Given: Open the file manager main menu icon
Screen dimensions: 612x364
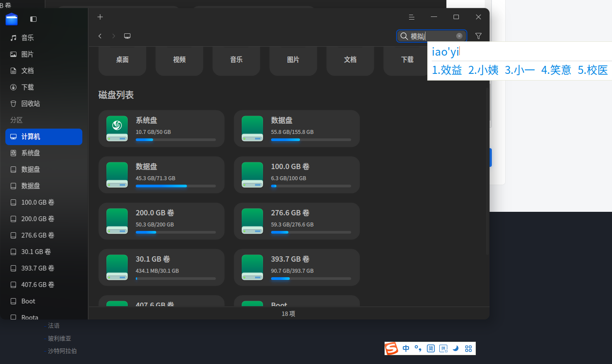Looking at the screenshot, I should click(x=412, y=17).
